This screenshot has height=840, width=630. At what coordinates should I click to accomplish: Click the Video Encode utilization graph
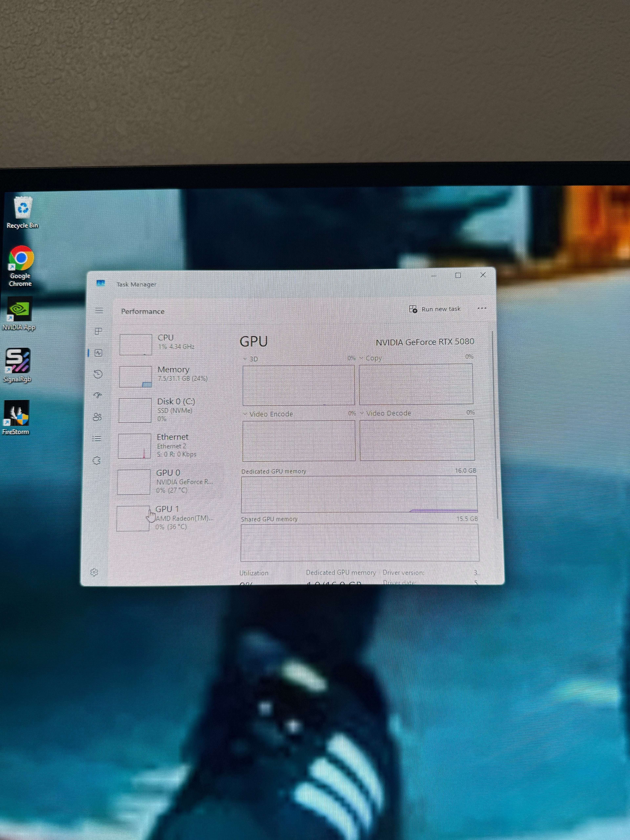click(299, 441)
